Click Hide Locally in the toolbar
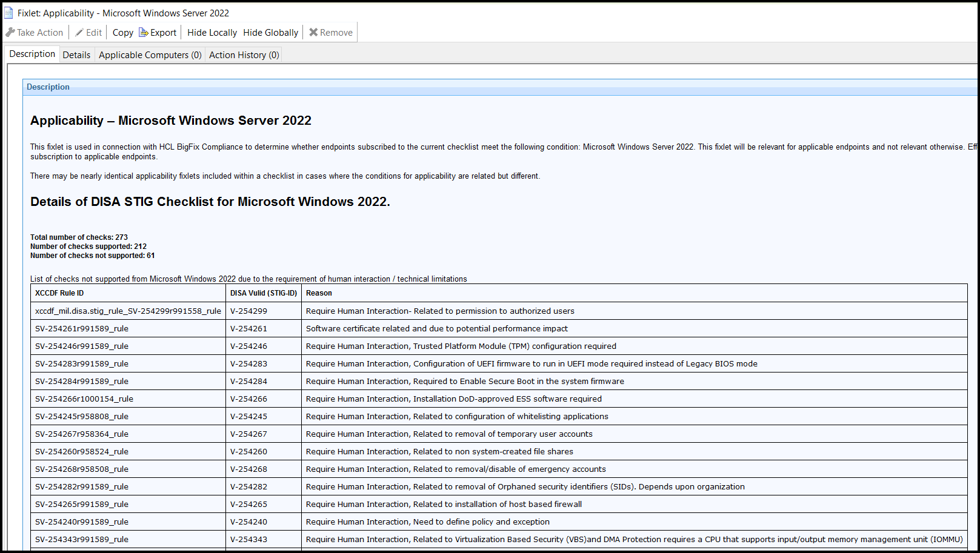Image resolution: width=980 pixels, height=553 pixels. 212,32
